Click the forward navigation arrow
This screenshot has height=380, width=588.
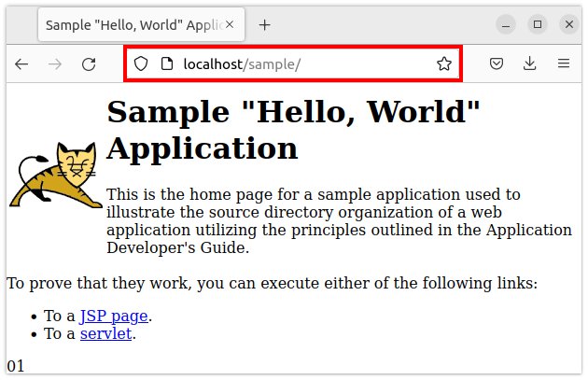pyautogui.click(x=55, y=64)
